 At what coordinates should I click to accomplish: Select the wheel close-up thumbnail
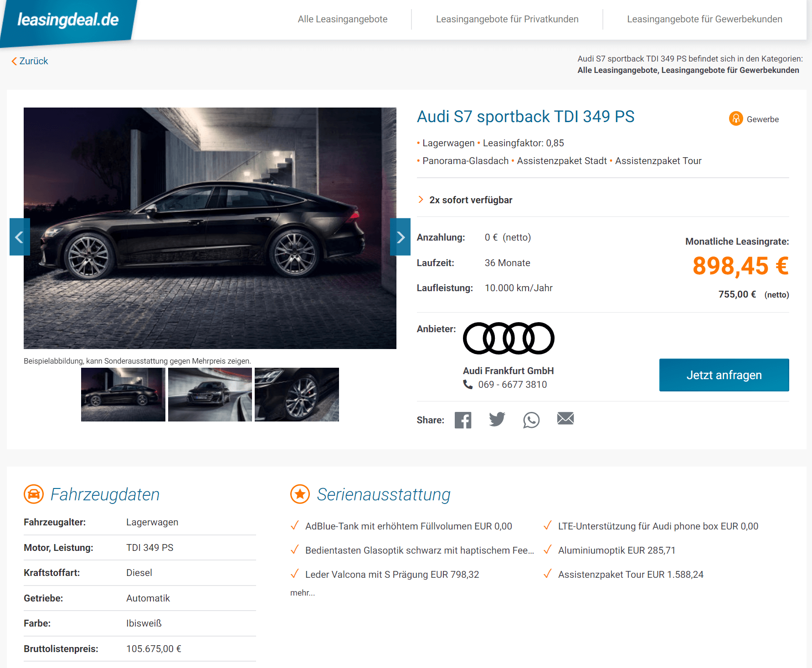(297, 395)
